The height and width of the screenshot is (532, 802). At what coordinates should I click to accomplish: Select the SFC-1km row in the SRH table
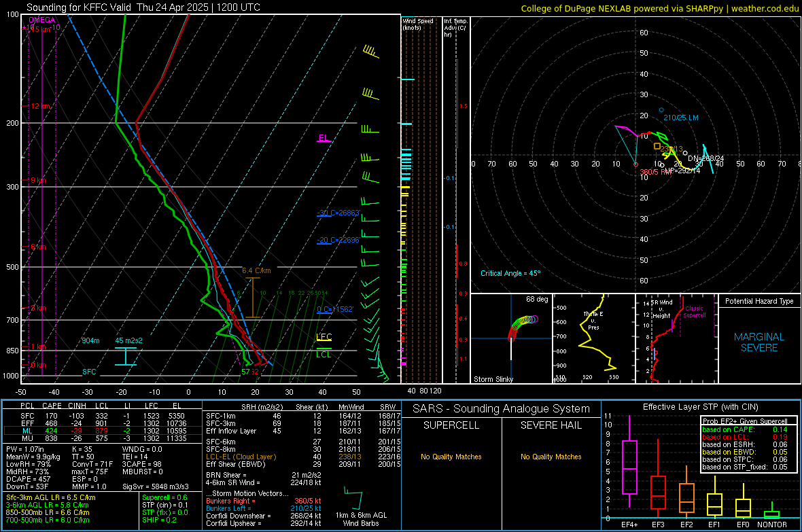click(303, 416)
